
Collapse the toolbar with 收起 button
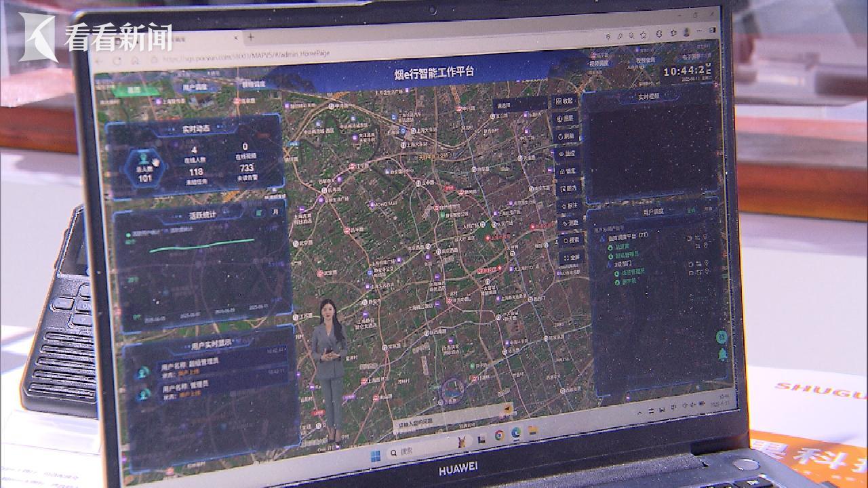point(565,100)
